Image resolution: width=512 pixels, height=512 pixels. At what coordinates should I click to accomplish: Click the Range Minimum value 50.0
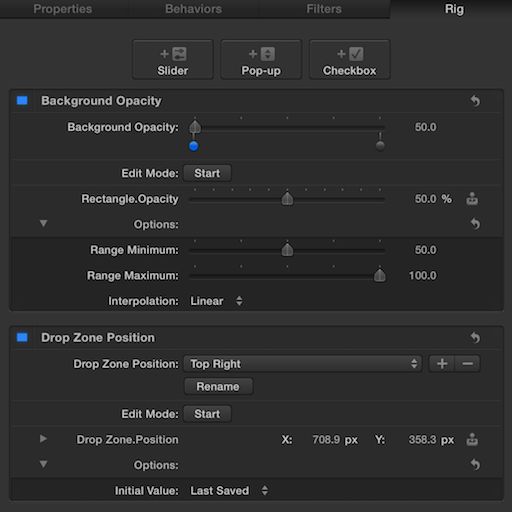(425, 250)
